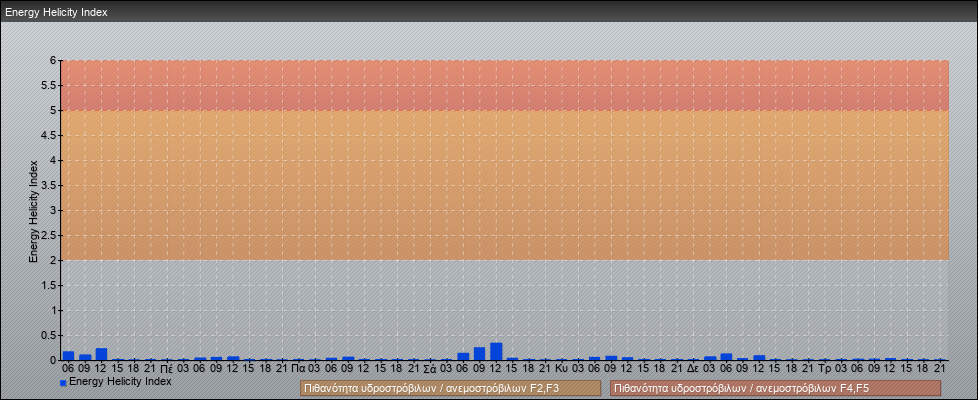Image resolution: width=978 pixels, height=400 pixels.
Task: Click the 0.5 value on the vertical axis
Action: (x=49, y=335)
